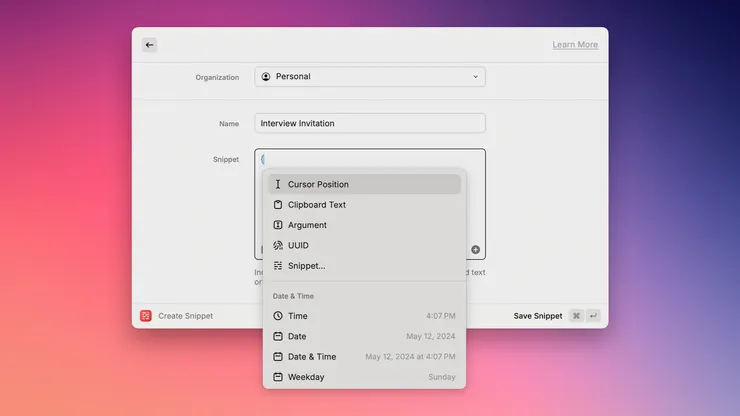Insert the UUID placeholder
740x416 pixels.
point(364,245)
